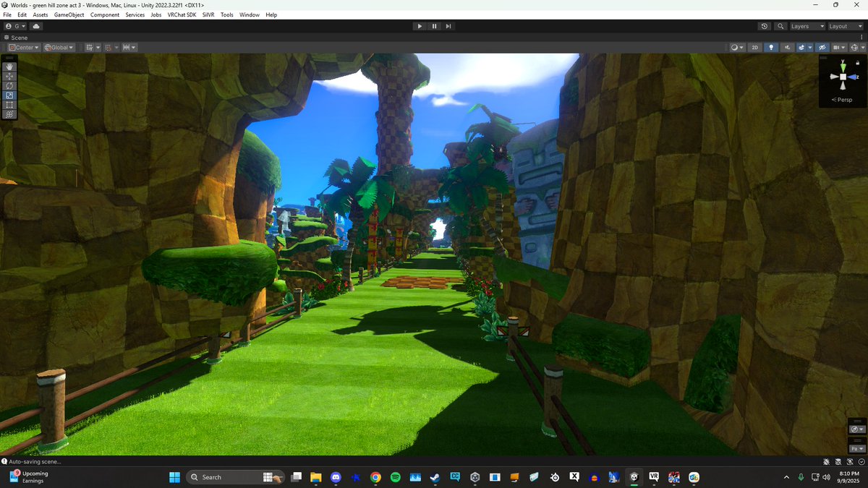
Task: Click the Pause button
Action: coord(434,26)
